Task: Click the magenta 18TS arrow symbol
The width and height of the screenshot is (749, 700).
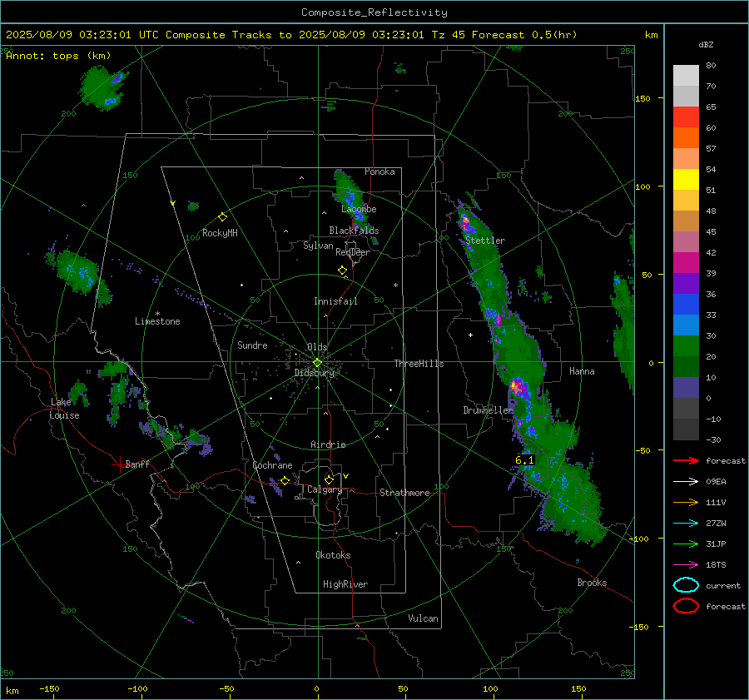Action: (686, 565)
